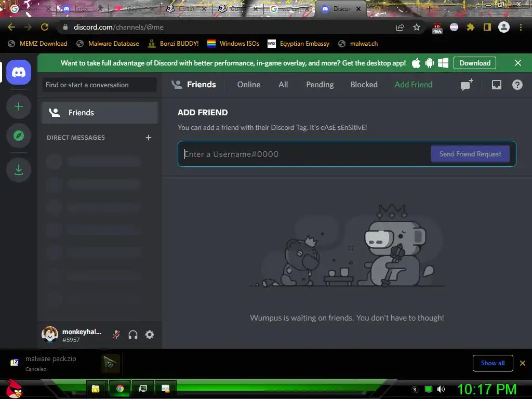Click Find or start a conversation box
The height and width of the screenshot is (399, 532).
pos(100,85)
